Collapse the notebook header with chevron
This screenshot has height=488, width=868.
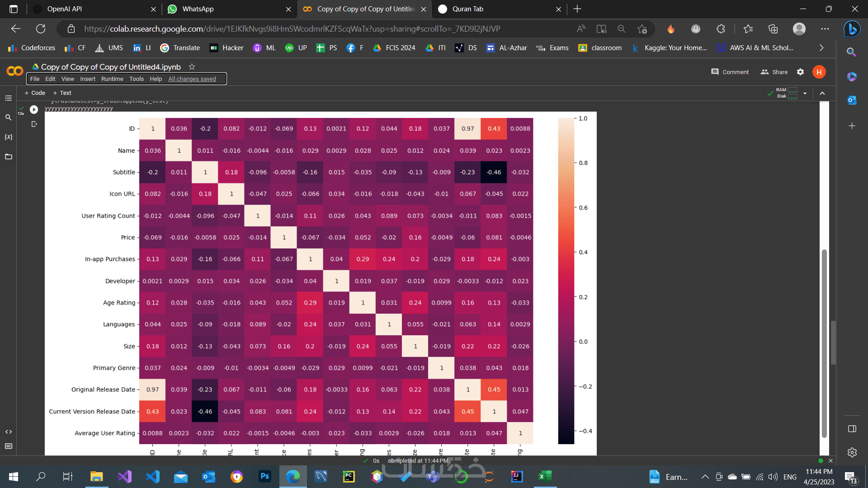(822, 93)
